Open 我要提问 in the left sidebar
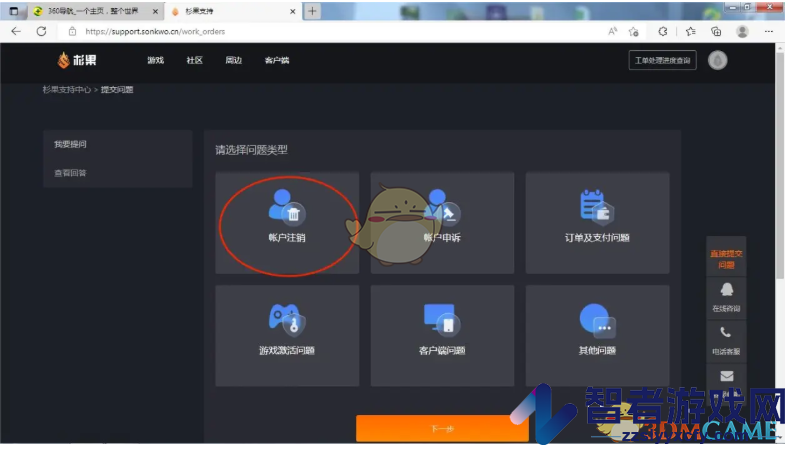The height and width of the screenshot is (449, 788). [x=70, y=144]
